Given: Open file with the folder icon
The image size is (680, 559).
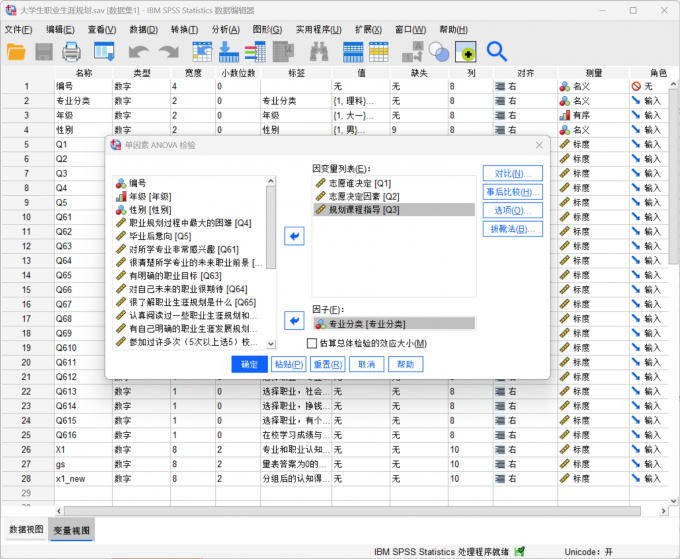Looking at the screenshot, I should pos(16,52).
